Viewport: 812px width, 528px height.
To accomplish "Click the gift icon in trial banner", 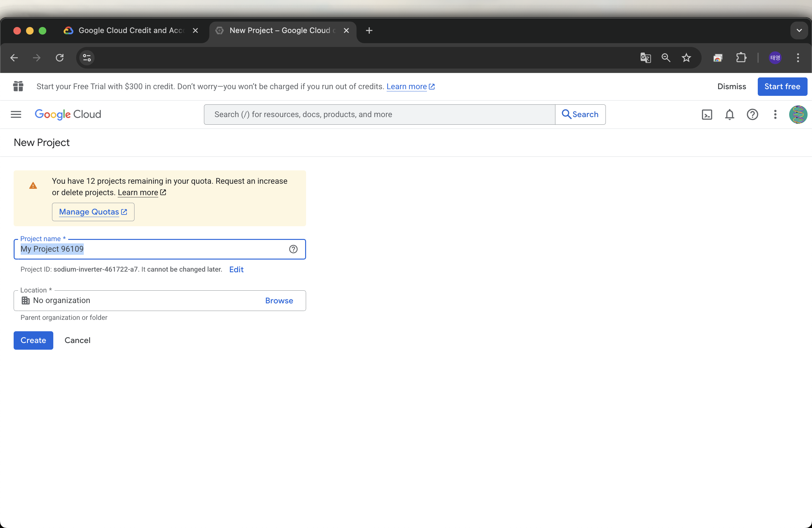I will pyautogui.click(x=18, y=86).
